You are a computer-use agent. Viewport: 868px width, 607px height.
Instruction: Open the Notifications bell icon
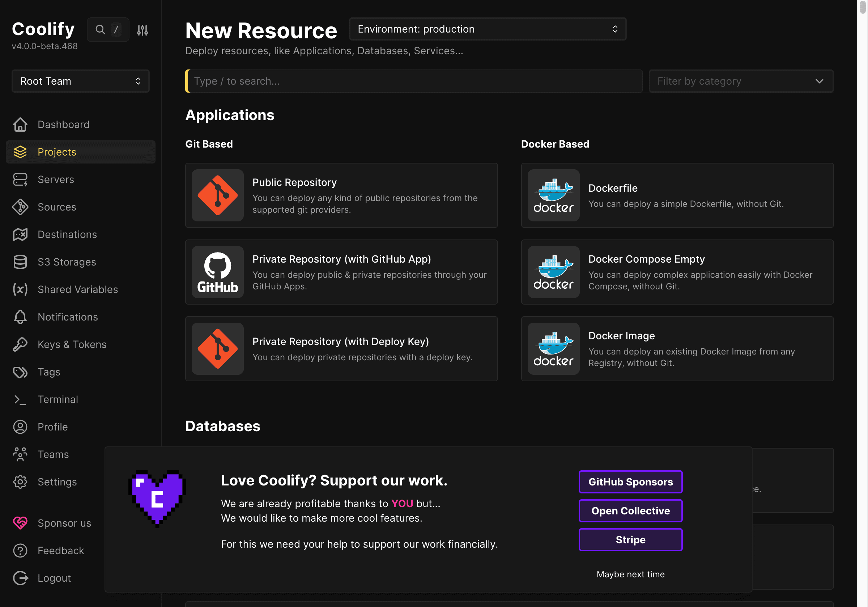[20, 317]
